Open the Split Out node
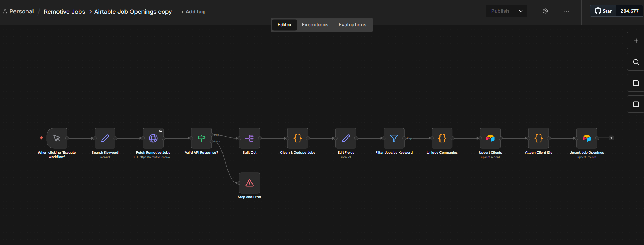Image resolution: width=644 pixels, height=245 pixels. point(250,138)
